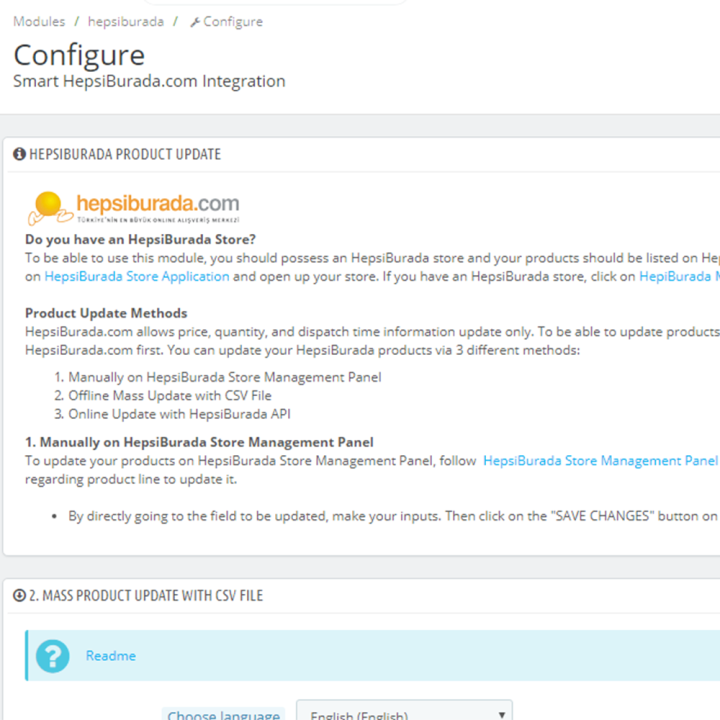Open the Modules breadcrumb link
This screenshot has width=720, height=720.
pyautogui.click(x=39, y=22)
